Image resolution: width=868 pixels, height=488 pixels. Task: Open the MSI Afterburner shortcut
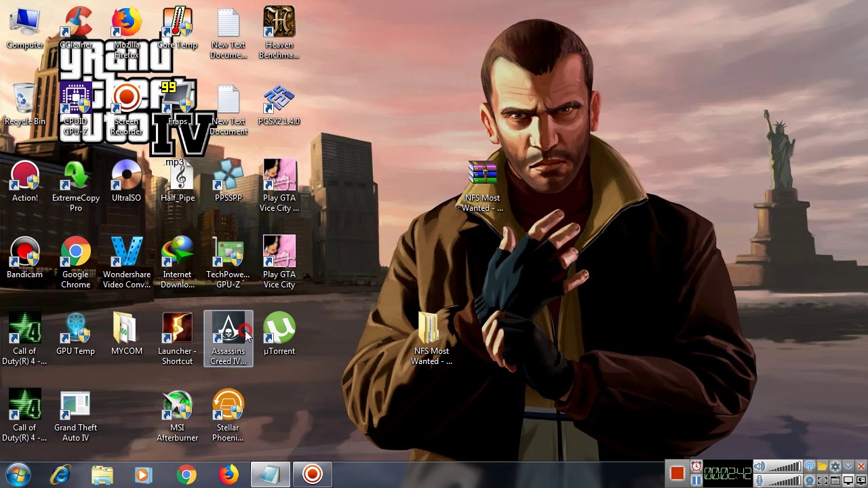pos(178,416)
